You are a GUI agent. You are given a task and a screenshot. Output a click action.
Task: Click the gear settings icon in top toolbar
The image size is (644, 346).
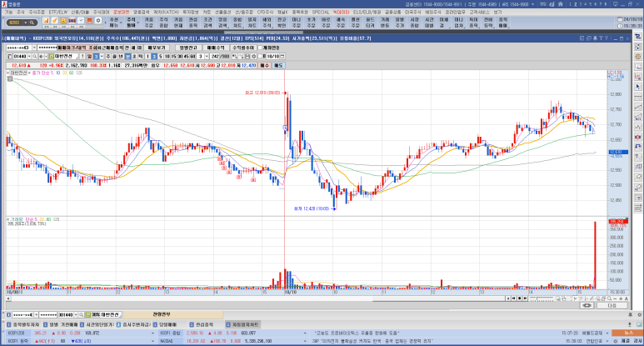(98, 20)
